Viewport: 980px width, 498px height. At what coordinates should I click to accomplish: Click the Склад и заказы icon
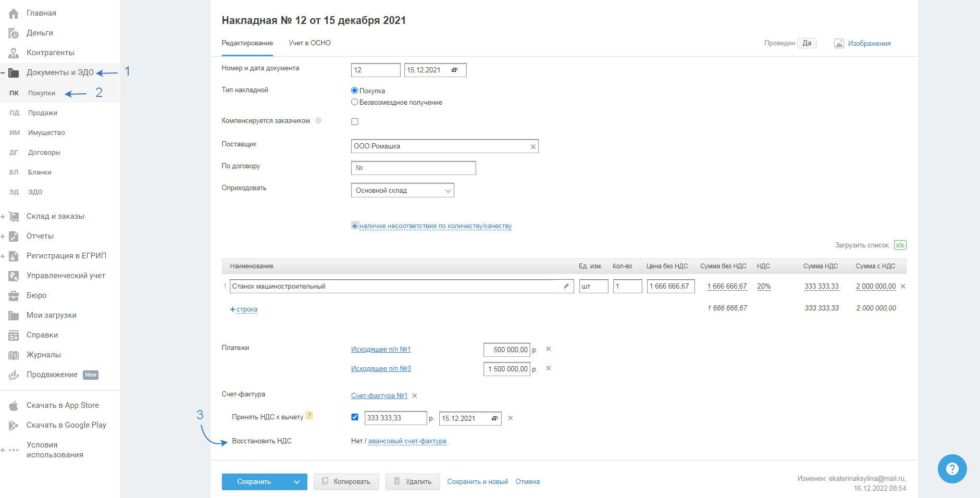coord(14,217)
